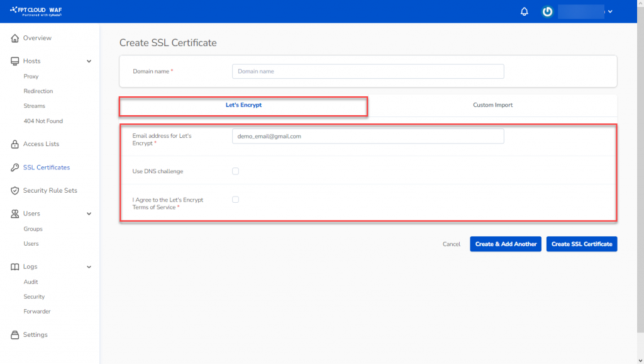644x364 pixels.
Task: Focus the Domain name input field
Action: pos(368,72)
